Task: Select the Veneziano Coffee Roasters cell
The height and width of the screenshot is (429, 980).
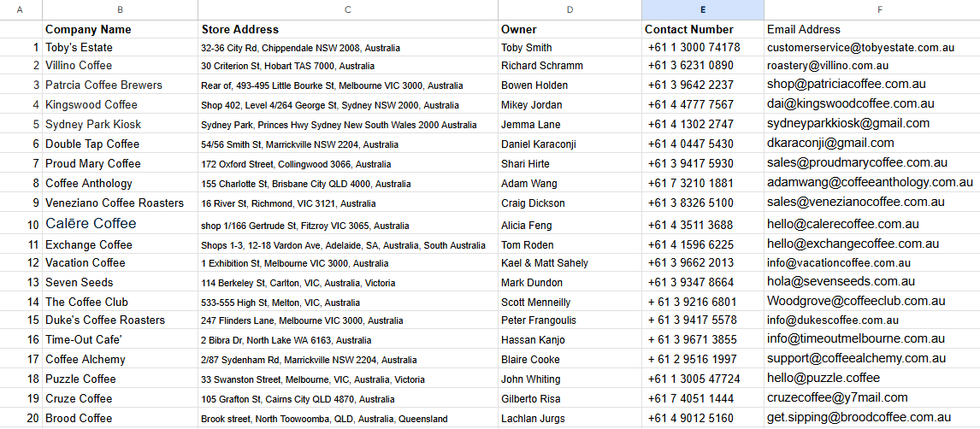Action: coord(120,203)
